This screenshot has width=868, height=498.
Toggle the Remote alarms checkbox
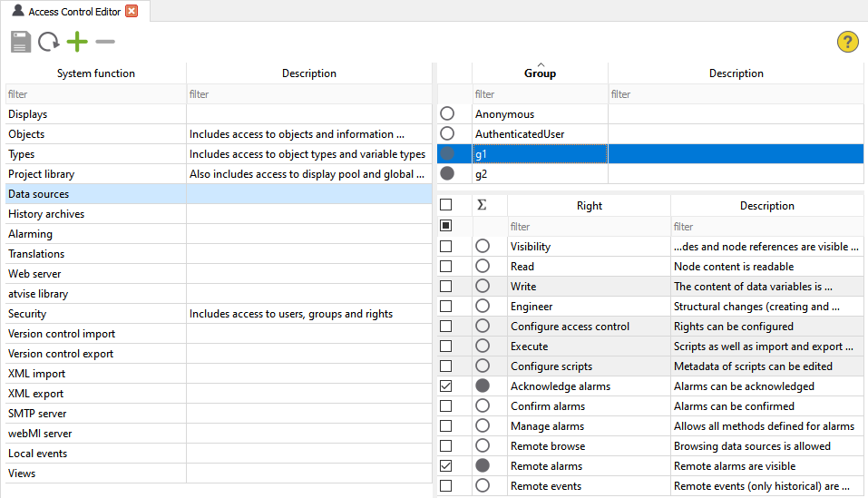[x=445, y=466]
